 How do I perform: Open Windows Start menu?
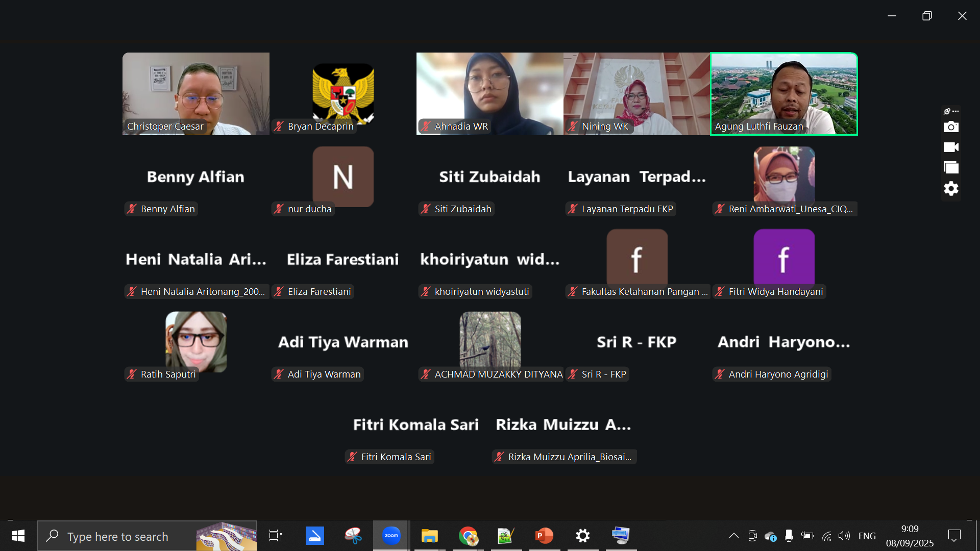click(x=18, y=536)
